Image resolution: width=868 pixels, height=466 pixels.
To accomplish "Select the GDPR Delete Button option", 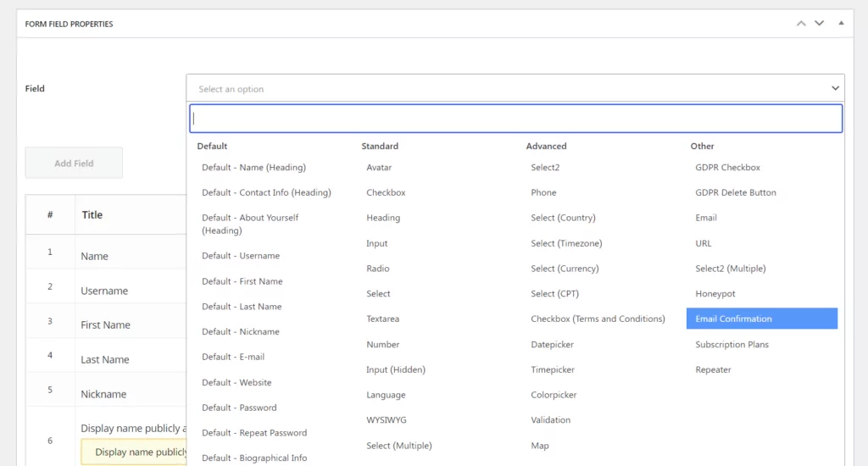I will [x=736, y=192].
